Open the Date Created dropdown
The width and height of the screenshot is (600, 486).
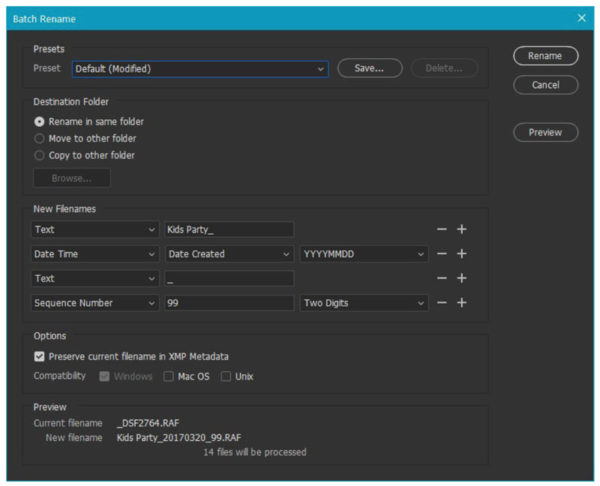pos(229,254)
